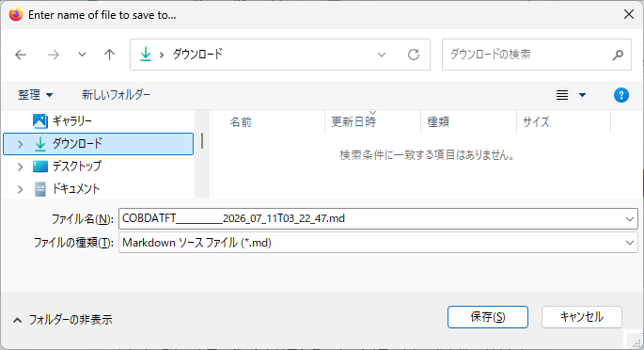Open the ファイル名 dropdown arrow
This screenshot has height=350, width=644.
point(630,219)
